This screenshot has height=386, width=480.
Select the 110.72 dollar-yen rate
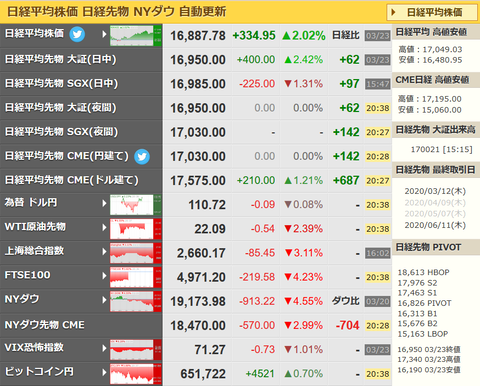pyautogui.click(x=207, y=205)
